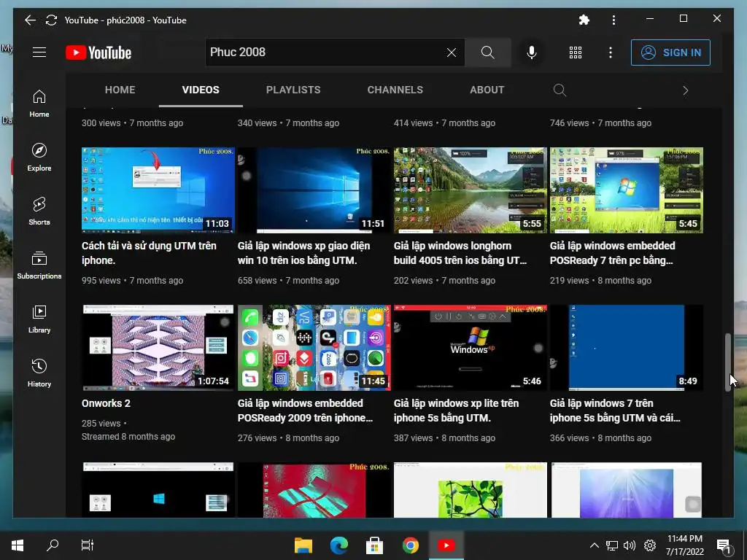Play the 5:45 Windows 7 desktop thumbnail
Image resolution: width=747 pixels, height=560 pixels.
coord(627,190)
